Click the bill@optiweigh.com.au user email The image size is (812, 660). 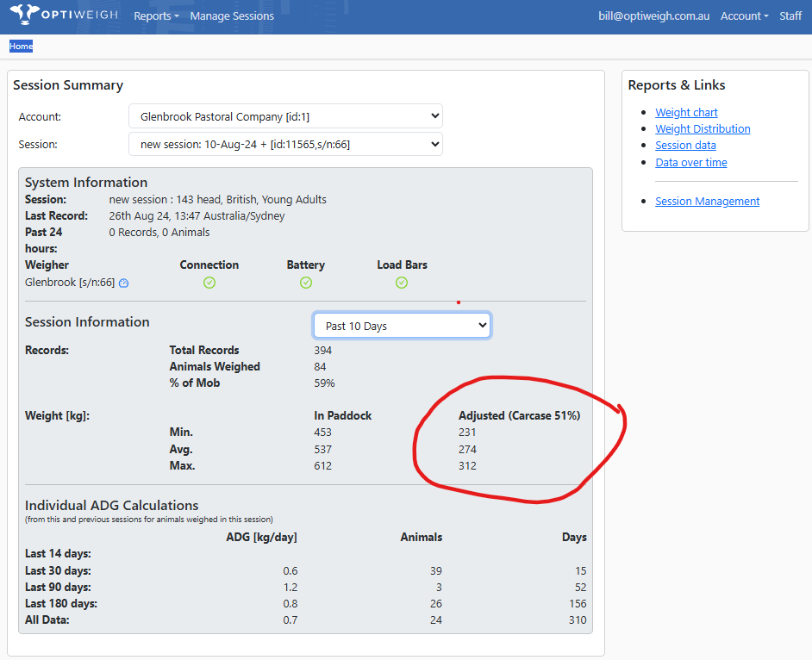click(654, 16)
